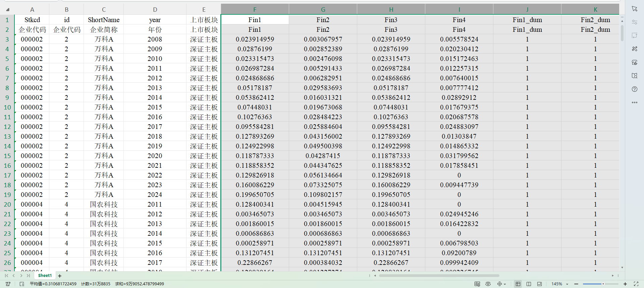Click the selection arrow tool in sidebar

tap(634, 9)
